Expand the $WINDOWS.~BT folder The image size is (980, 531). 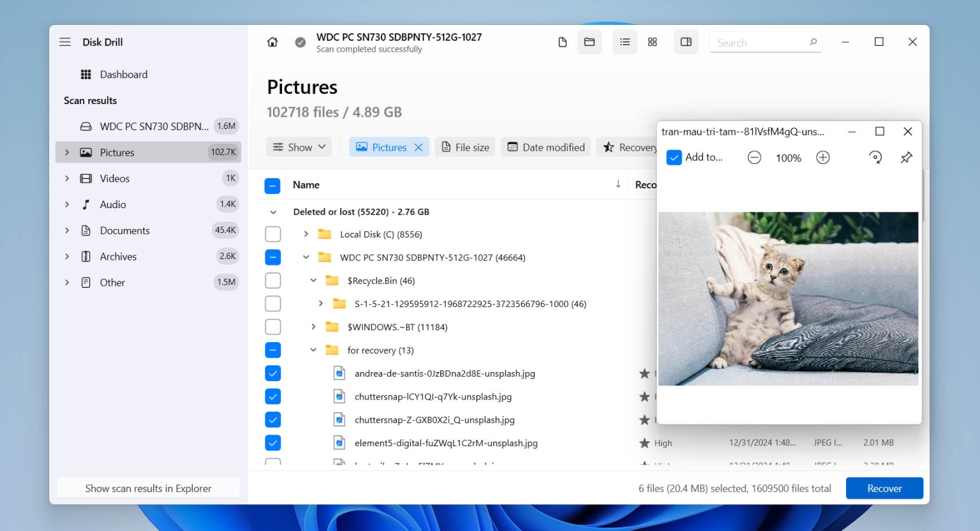(x=313, y=327)
